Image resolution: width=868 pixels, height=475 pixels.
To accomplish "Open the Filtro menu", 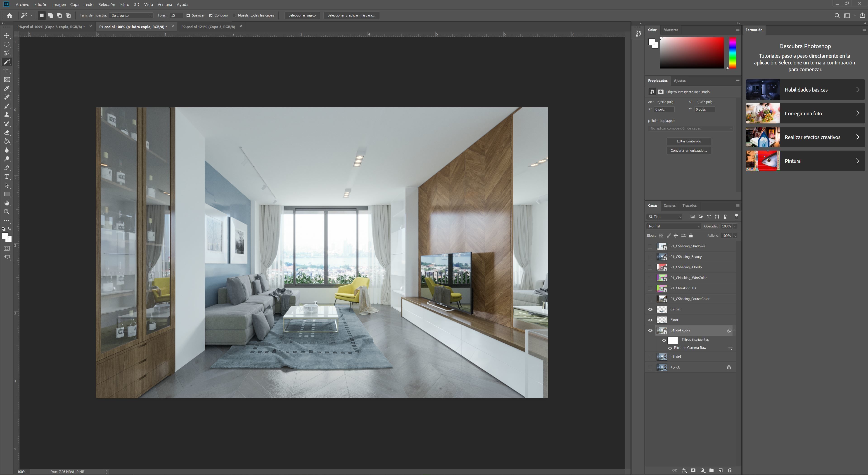I will (x=124, y=4).
